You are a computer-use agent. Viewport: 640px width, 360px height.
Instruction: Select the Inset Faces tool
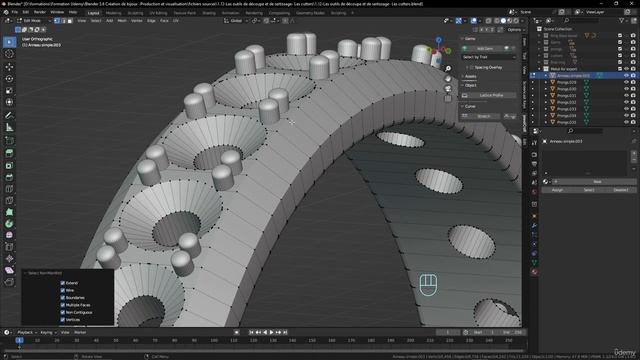pyautogui.click(x=9, y=165)
